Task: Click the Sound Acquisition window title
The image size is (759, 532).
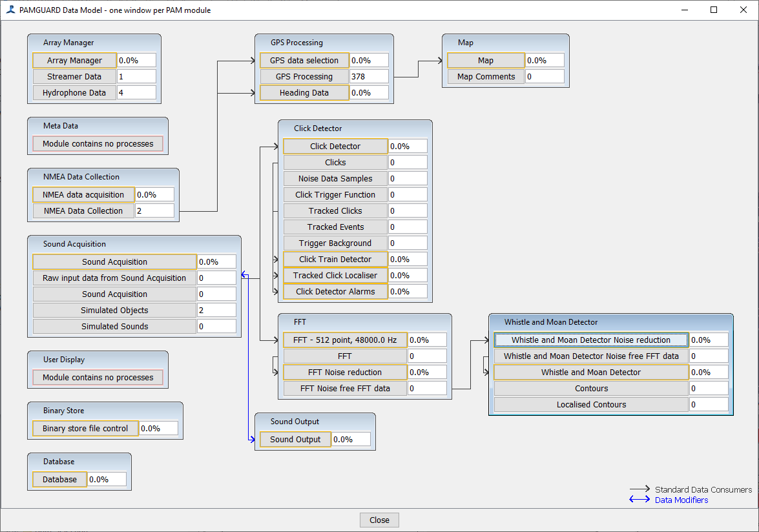Action: [x=74, y=244]
